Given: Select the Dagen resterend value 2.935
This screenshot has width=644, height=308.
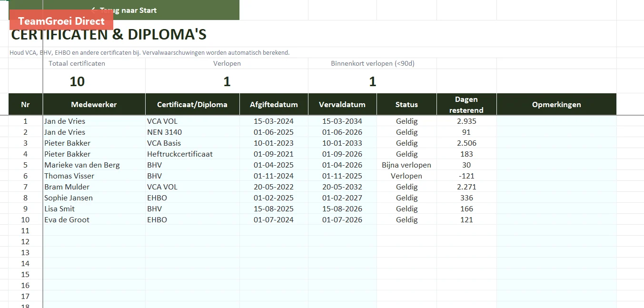Looking at the screenshot, I should 466,121.
